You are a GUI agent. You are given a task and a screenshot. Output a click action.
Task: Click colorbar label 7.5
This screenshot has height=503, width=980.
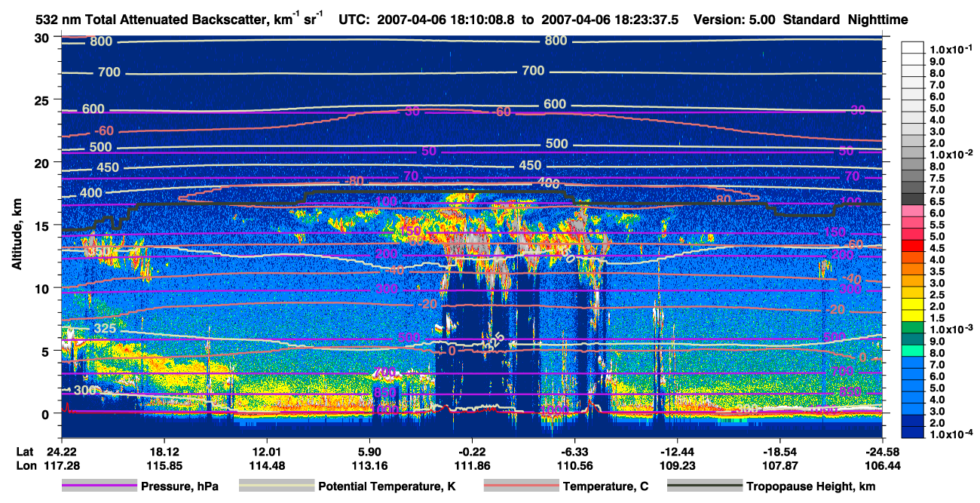coord(938,178)
